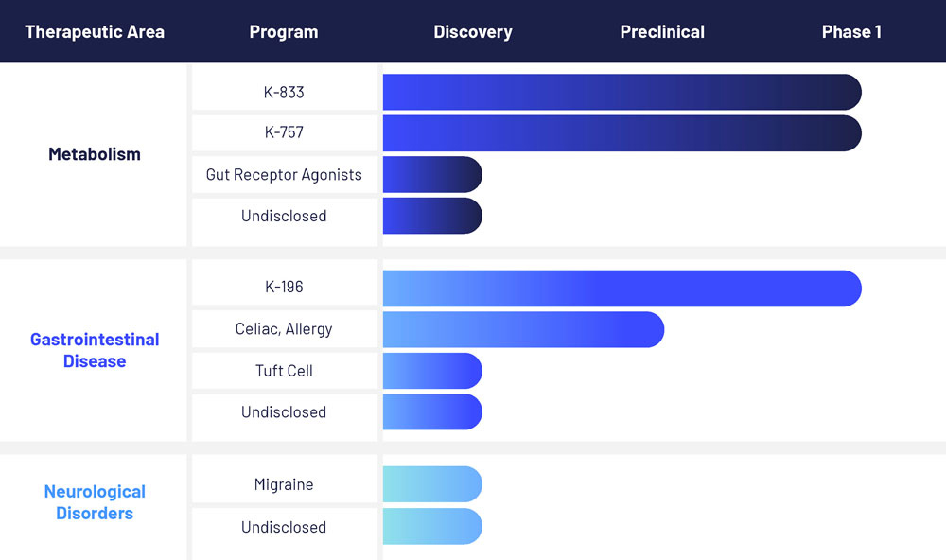Select Undisclosed program under Metabolism
Image resolution: width=946 pixels, height=560 pixels.
284,216
